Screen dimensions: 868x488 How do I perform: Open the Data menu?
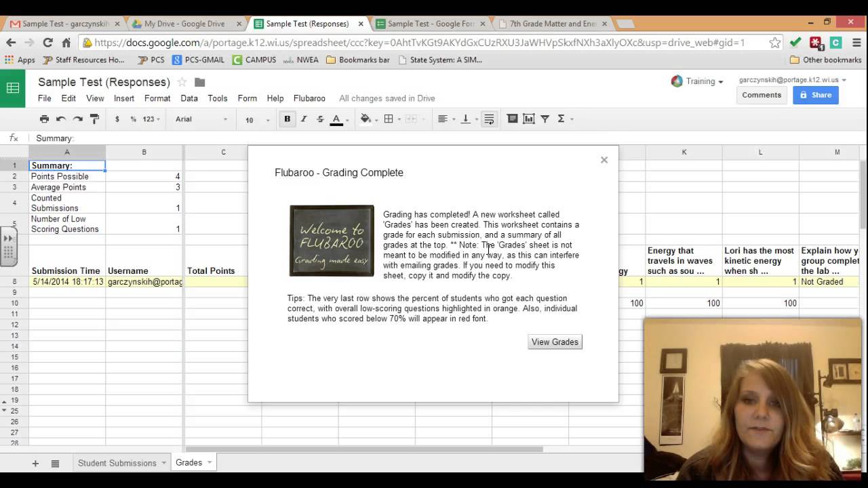189,98
